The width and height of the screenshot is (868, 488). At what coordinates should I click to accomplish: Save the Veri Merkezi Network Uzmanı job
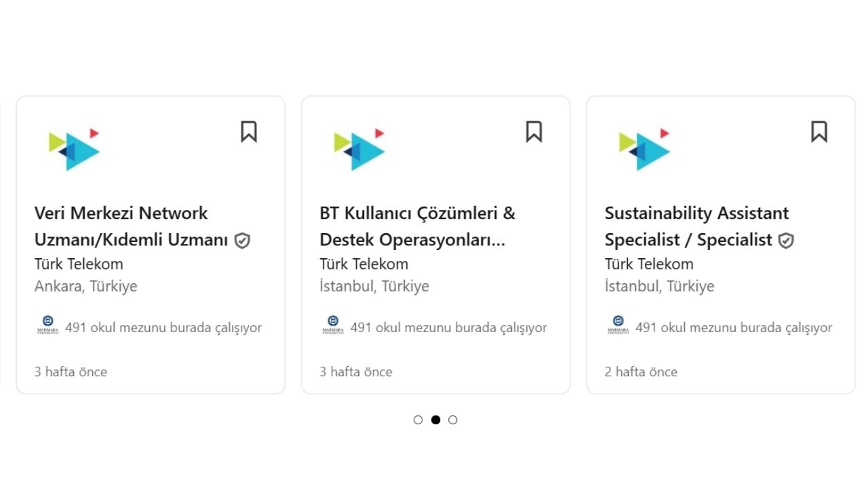click(x=249, y=131)
